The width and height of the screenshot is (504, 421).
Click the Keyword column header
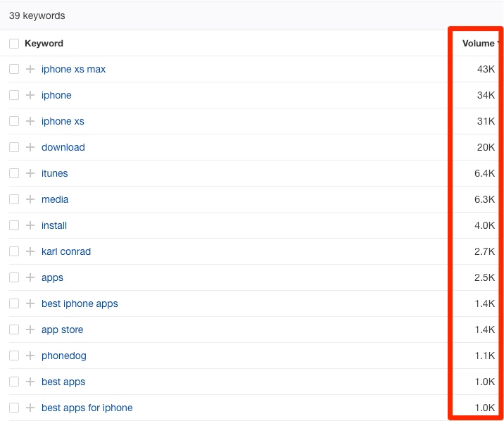pos(44,44)
